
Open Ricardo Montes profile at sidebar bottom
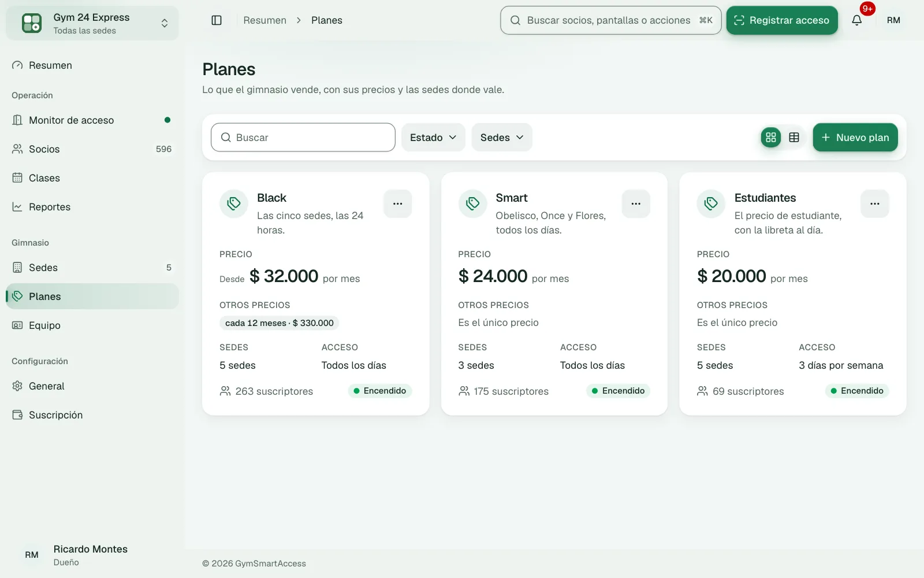pyautogui.click(x=92, y=555)
